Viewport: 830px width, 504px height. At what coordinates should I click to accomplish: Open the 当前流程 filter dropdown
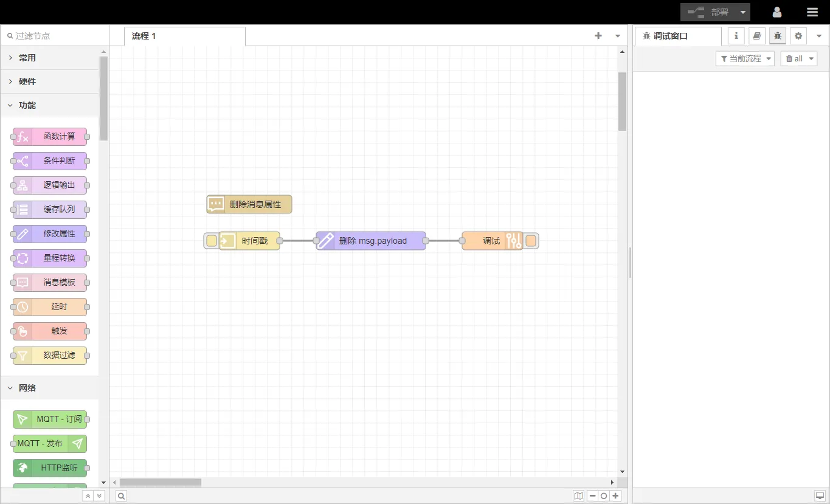745,58
